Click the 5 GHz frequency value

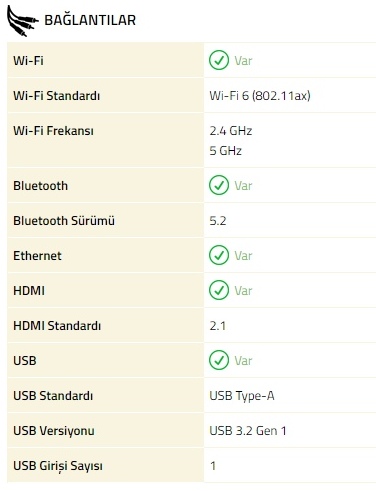click(226, 151)
